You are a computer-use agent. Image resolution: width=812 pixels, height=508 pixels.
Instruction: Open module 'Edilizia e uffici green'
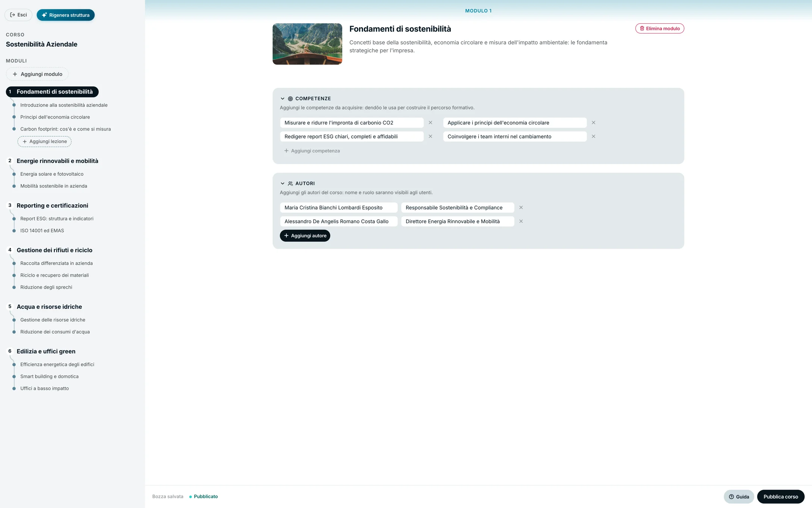pos(46,351)
